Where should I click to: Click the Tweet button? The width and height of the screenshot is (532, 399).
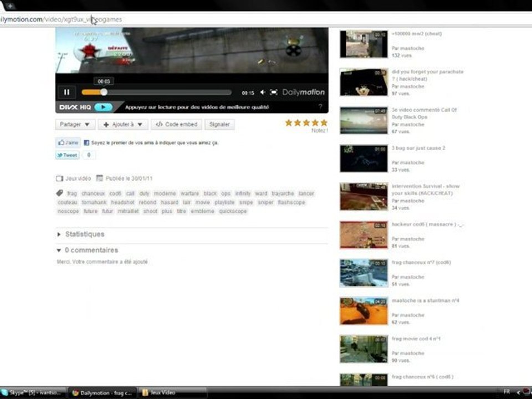click(x=67, y=155)
